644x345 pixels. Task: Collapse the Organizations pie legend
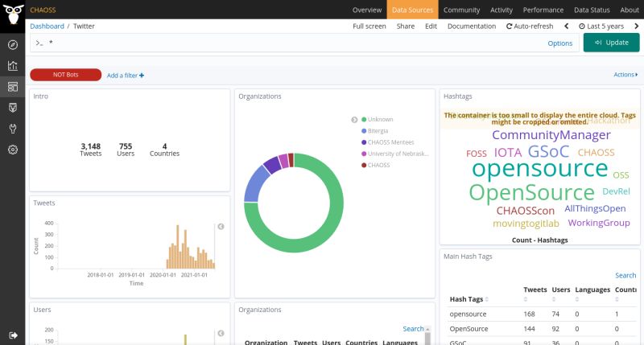pyautogui.click(x=354, y=120)
